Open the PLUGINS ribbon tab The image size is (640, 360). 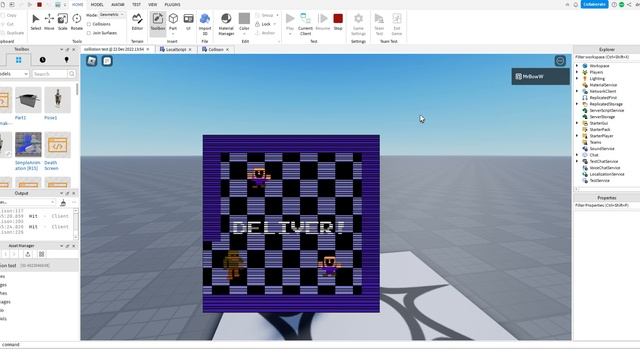coord(172,4)
